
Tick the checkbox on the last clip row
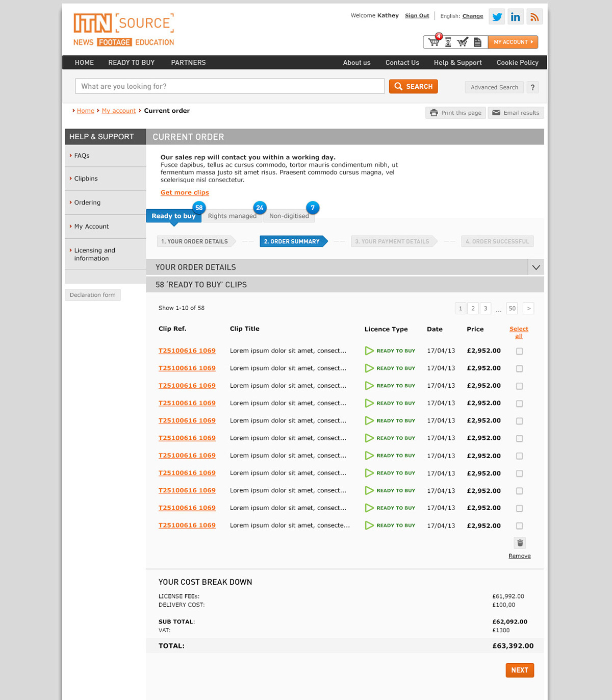519,526
